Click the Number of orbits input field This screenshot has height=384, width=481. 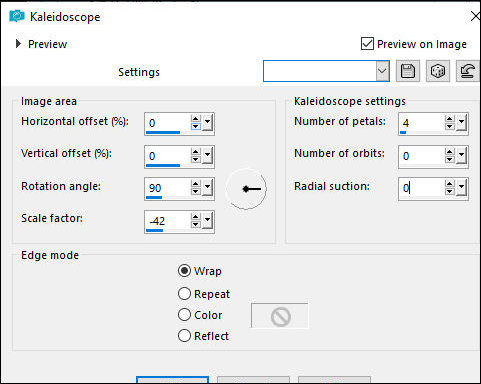click(x=421, y=156)
